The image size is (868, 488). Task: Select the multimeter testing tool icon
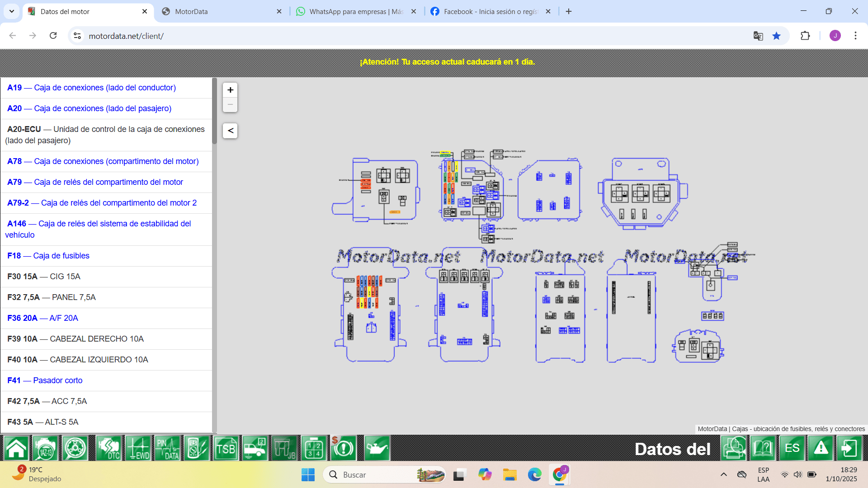[x=197, y=448]
